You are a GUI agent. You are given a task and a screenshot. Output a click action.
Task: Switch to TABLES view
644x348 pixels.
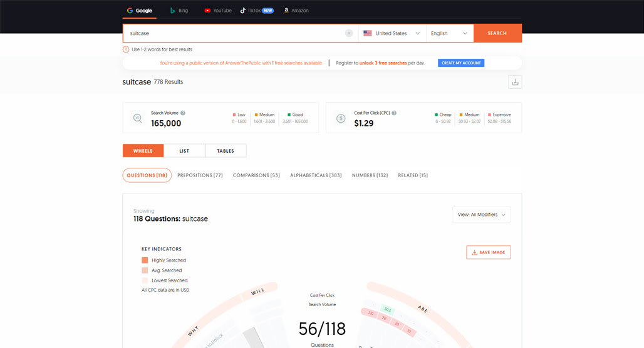pos(226,151)
